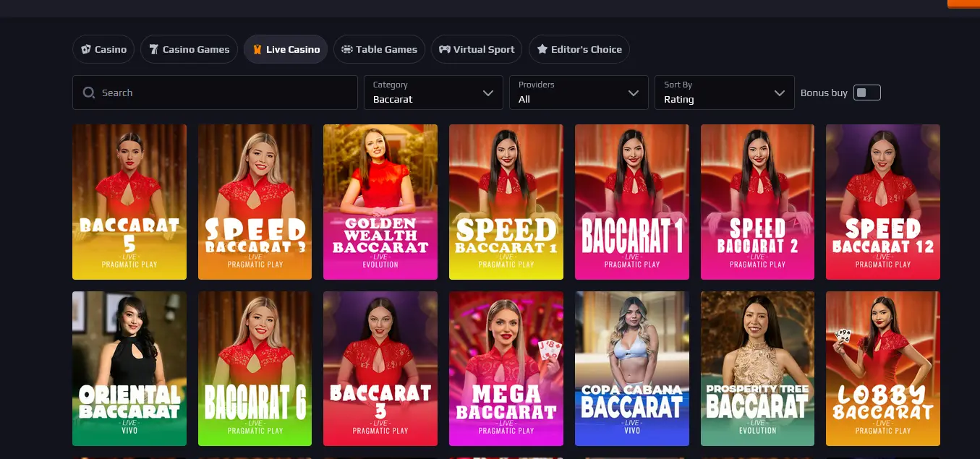
Task: Show the Editor's Choice tab
Action: (x=579, y=49)
